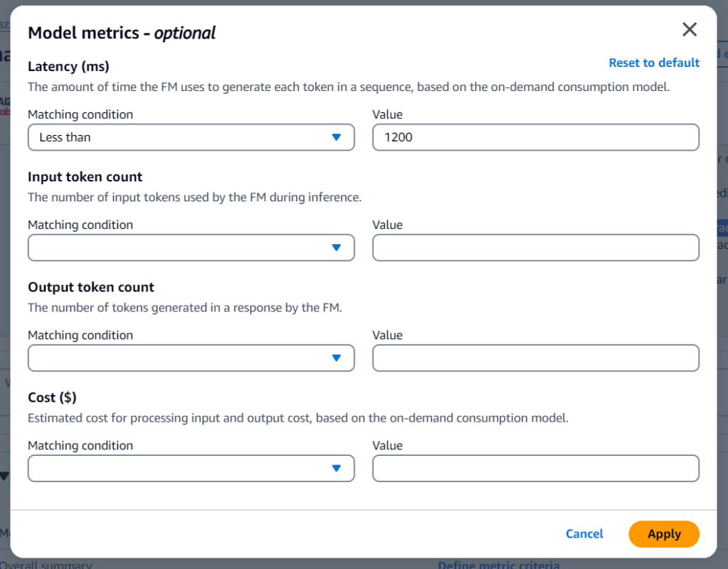Click the Latency (ms) section heading

tap(68, 66)
